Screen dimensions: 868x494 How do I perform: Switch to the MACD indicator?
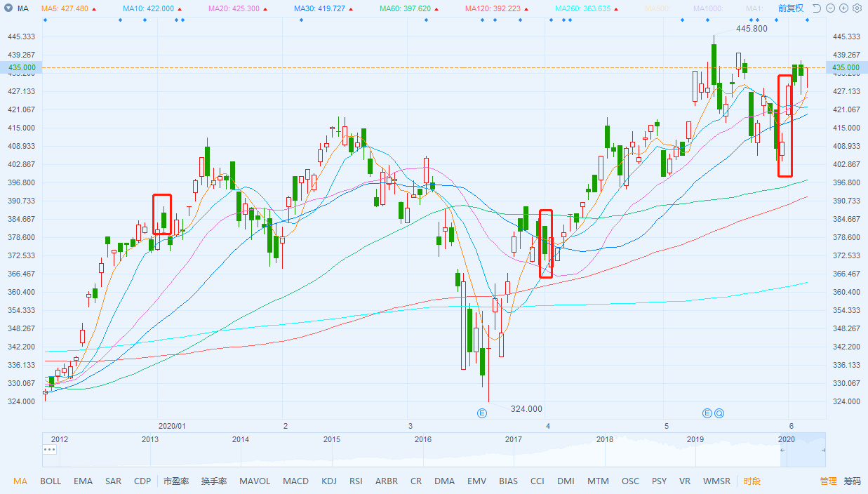(x=295, y=481)
